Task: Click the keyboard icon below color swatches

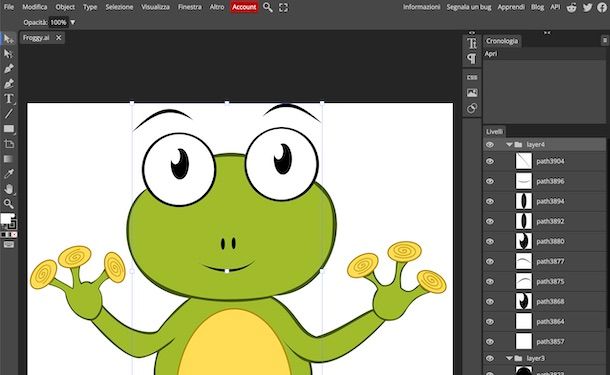Action: pos(9,245)
